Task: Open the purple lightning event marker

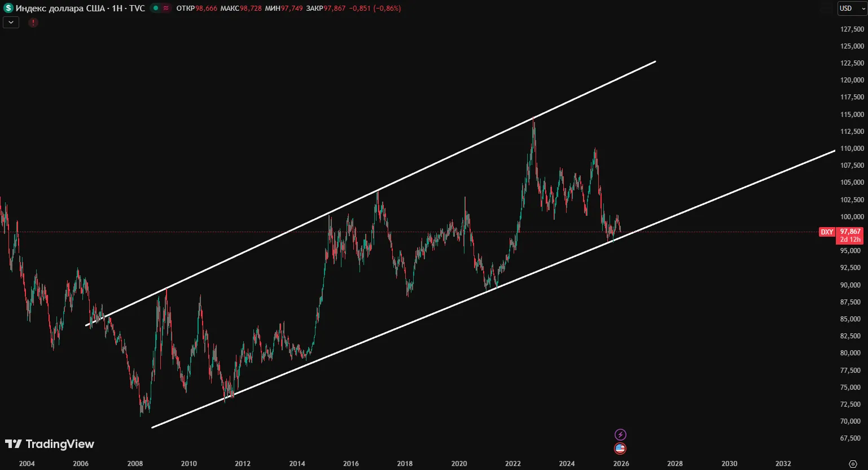Action: tap(620, 434)
